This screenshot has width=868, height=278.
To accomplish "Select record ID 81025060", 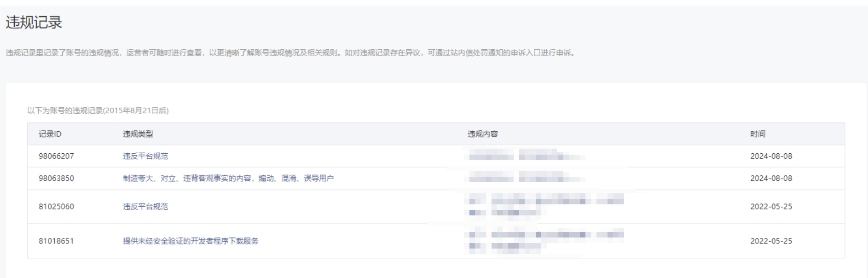I will tap(56, 207).
